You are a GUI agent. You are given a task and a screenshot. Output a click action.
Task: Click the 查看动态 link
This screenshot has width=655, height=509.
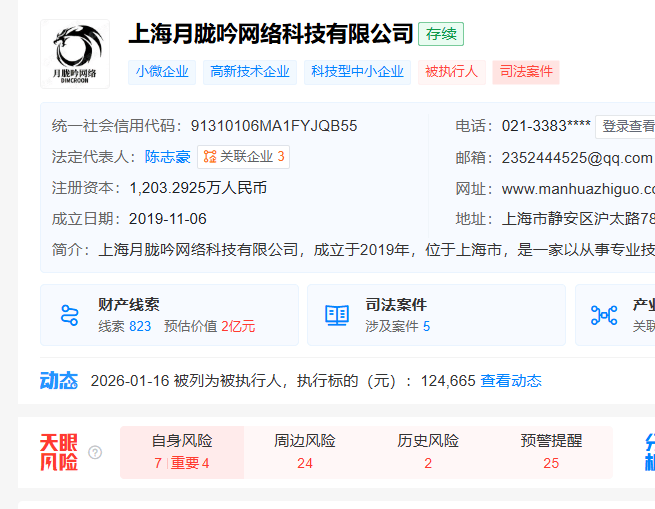[x=511, y=381]
